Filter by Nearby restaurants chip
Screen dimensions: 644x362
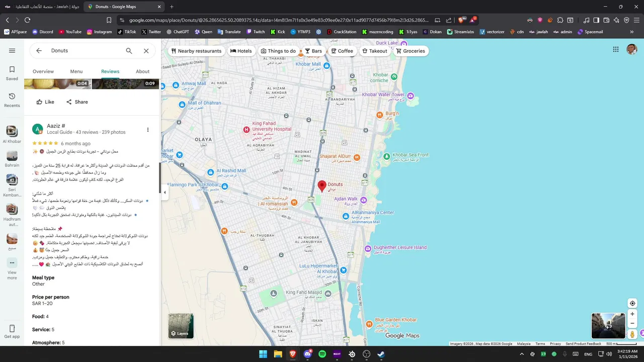[196, 51]
